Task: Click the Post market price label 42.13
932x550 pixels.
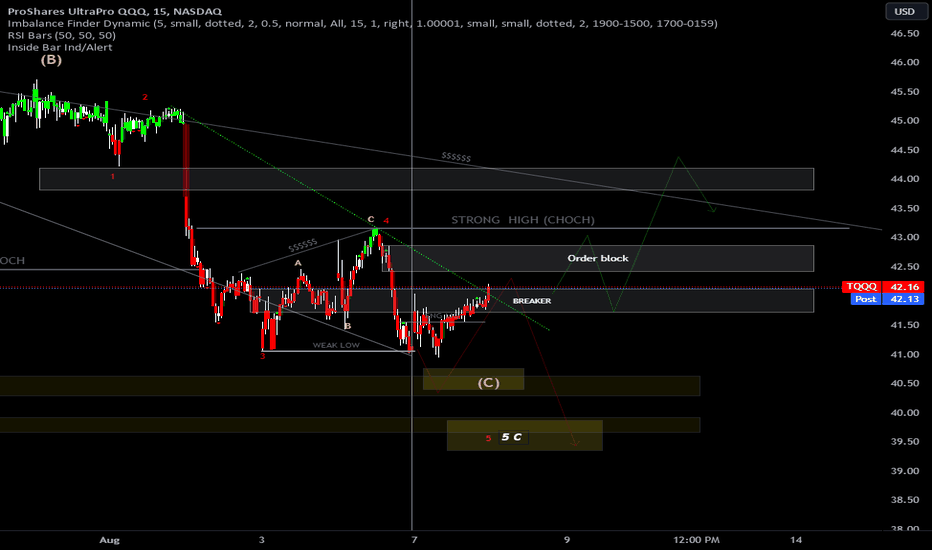Action: pyautogui.click(x=887, y=299)
